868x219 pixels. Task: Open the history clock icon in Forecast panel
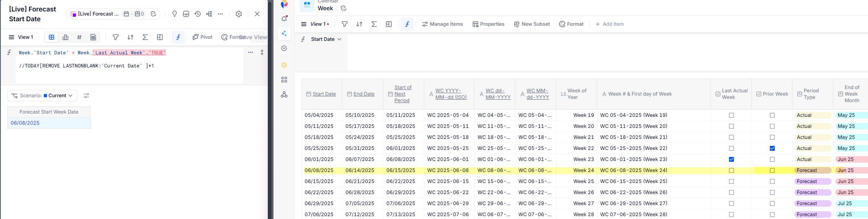[197, 14]
